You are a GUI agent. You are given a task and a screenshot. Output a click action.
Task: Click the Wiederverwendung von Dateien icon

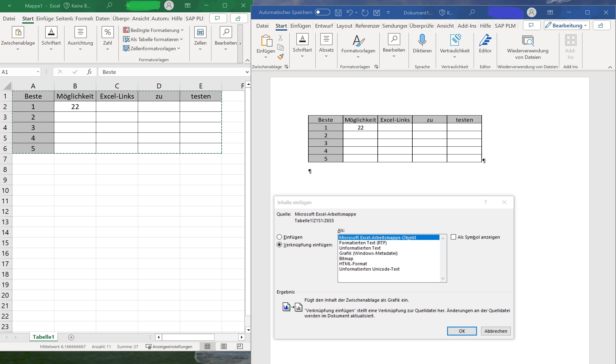point(528,41)
